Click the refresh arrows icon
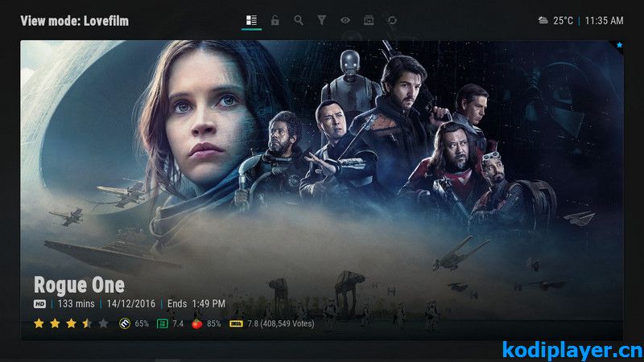Screen dimensions: 644x362 coord(392,20)
